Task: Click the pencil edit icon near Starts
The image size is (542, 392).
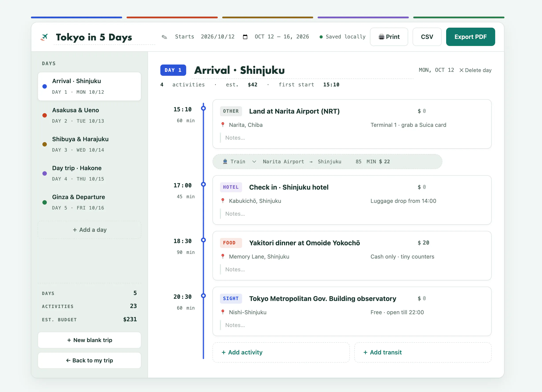Action: (x=164, y=37)
